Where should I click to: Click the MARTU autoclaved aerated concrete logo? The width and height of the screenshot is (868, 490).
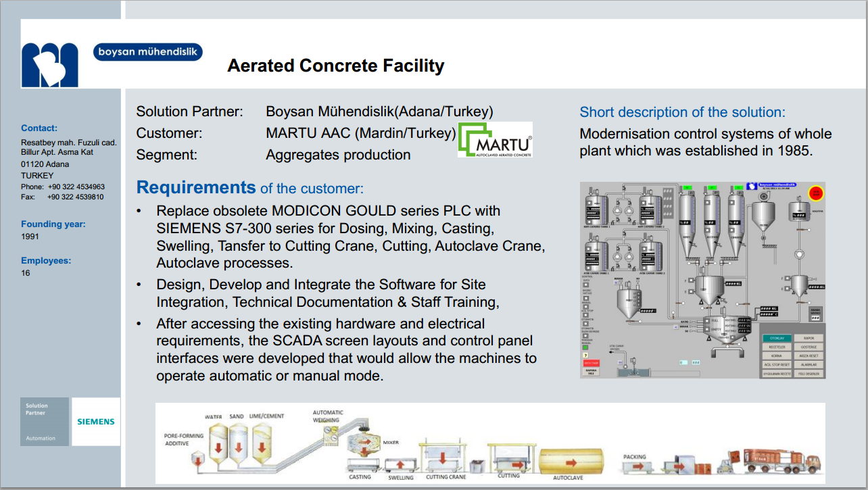pos(495,140)
